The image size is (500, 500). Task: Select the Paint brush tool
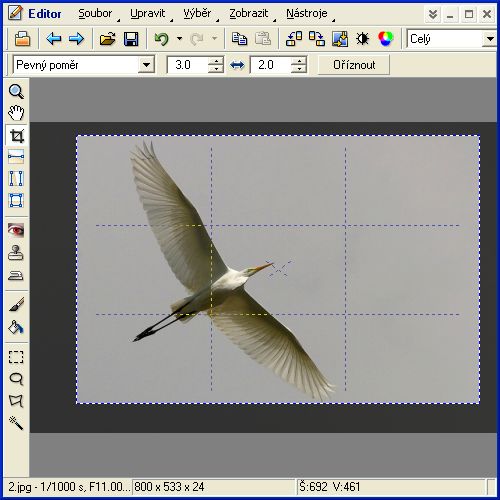click(16, 305)
